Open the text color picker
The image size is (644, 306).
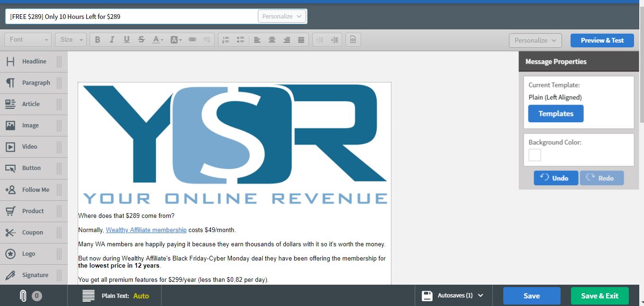tap(158, 40)
